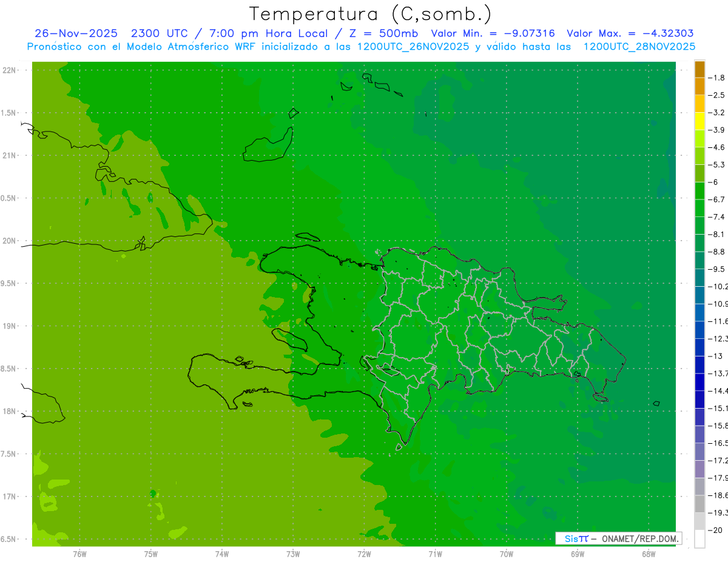Screen dimensions: 728x562
Task: Click the "71W" longitude label
Action: [x=435, y=554]
